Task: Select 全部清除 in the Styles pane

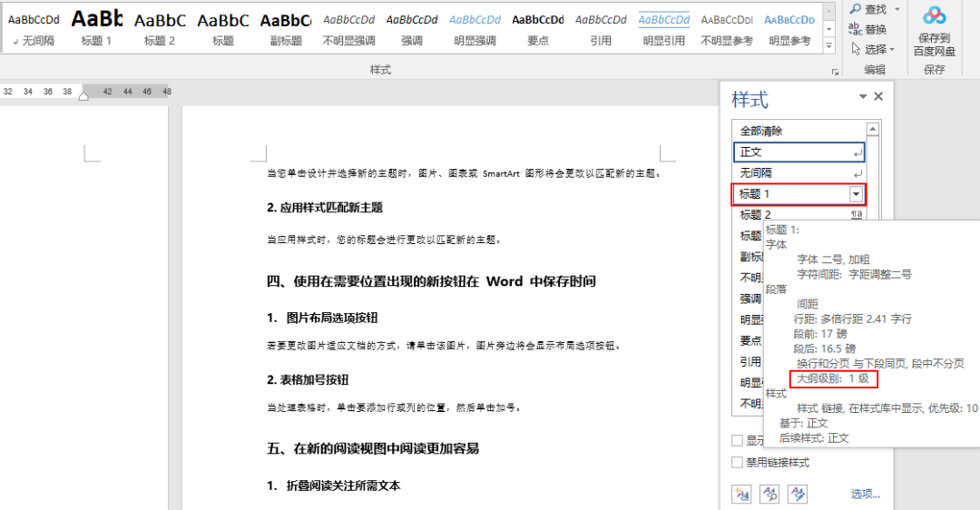Action: click(x=799, y=131)
